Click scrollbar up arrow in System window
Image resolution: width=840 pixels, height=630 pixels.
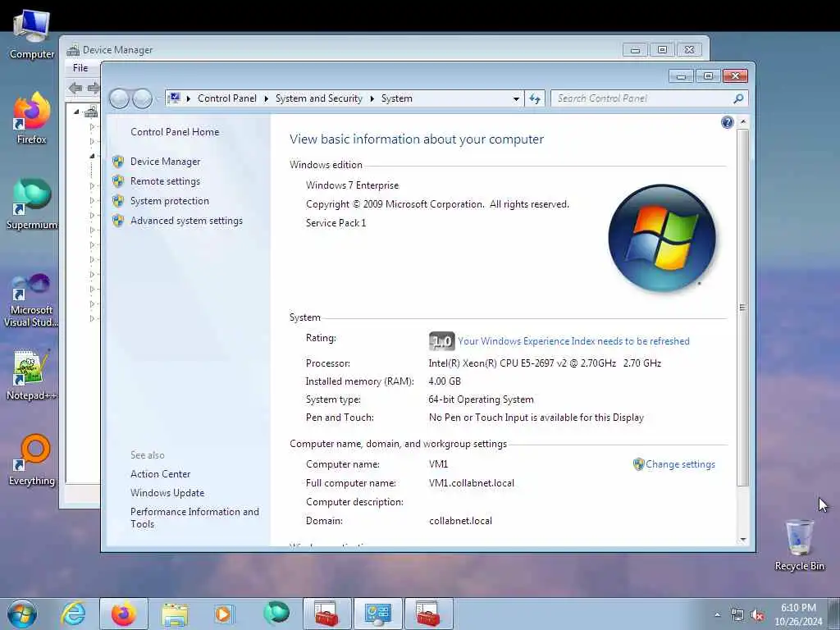click(742, 122)
